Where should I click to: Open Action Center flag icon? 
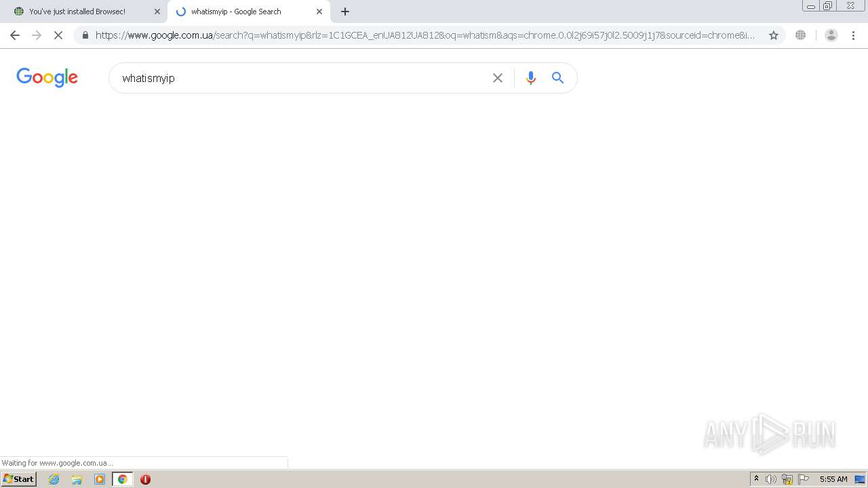tap(804, 479)
